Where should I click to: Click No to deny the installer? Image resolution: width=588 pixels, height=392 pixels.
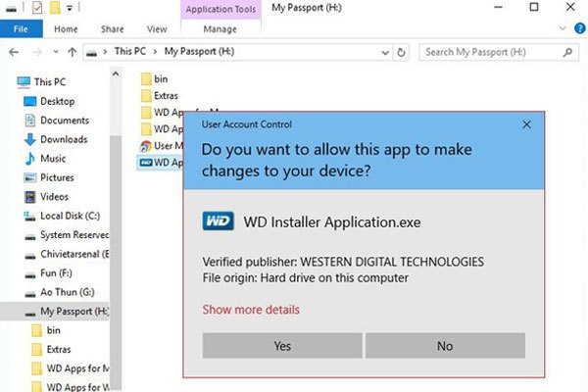(445, 345)
